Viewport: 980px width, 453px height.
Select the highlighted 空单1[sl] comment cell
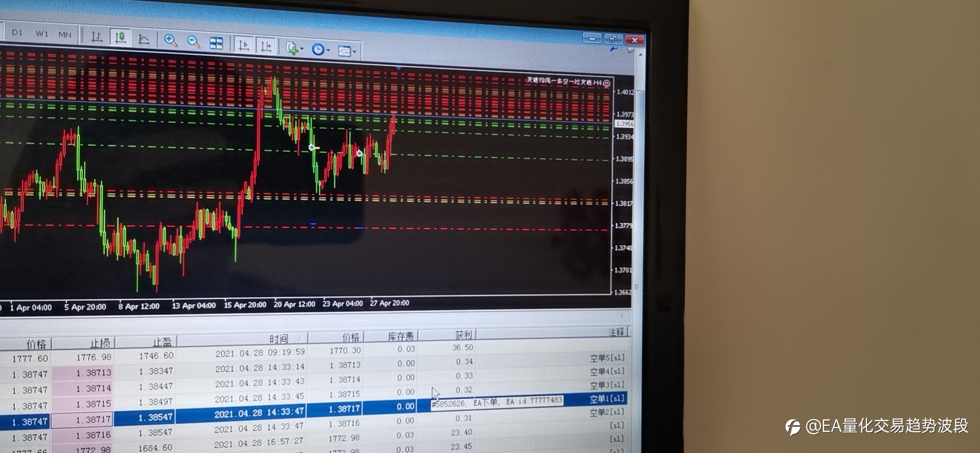pyautogui.click(x=607, y=399)
